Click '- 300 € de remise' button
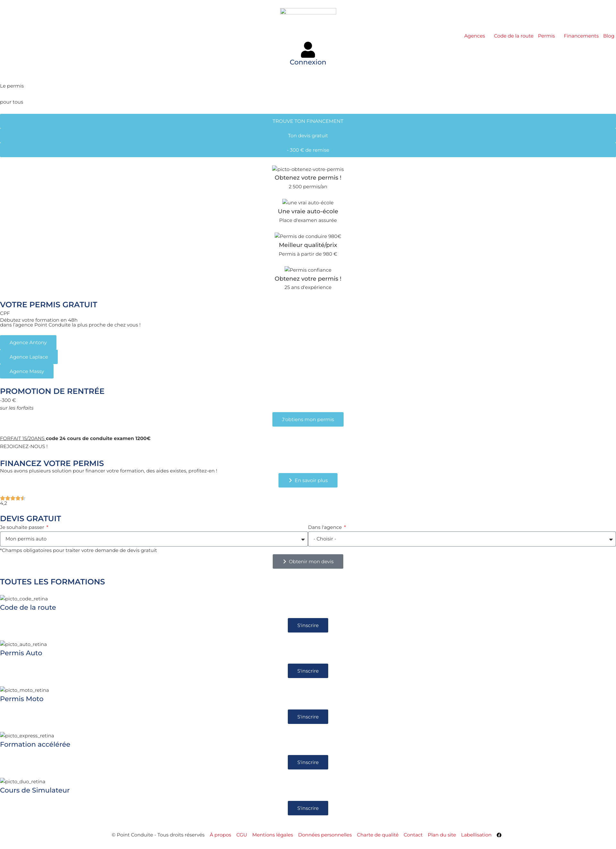Screen dimensions: 616x849 (308, 150)
